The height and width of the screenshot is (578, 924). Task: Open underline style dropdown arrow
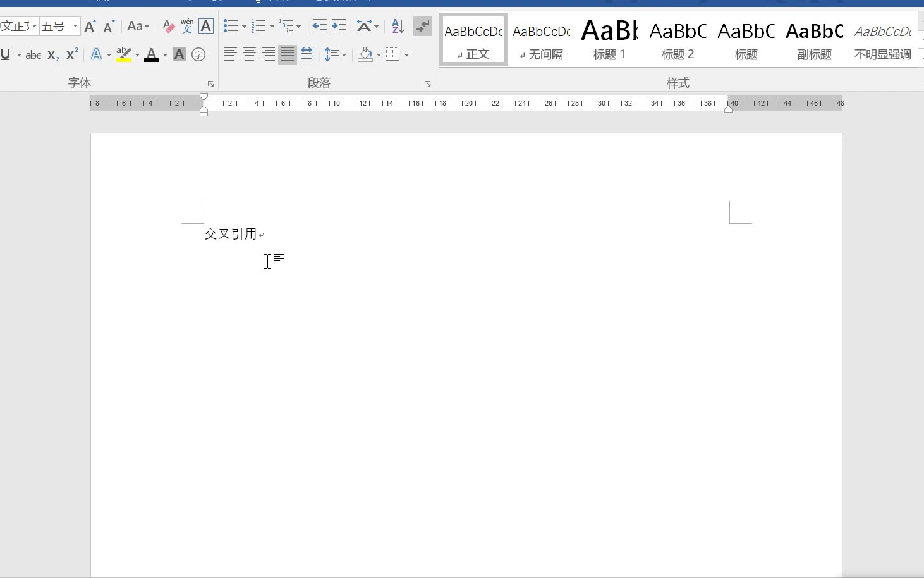click(19, 55)
